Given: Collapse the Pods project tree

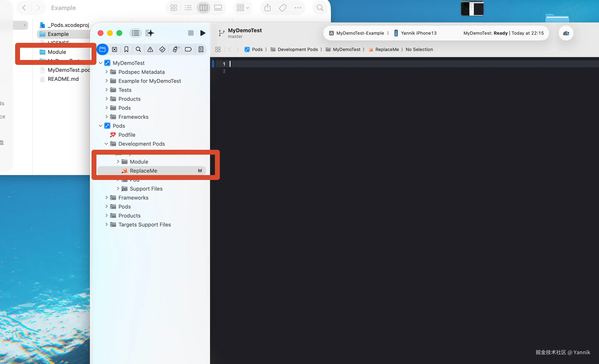Looking at the screenshot, I should click(100, 126).
